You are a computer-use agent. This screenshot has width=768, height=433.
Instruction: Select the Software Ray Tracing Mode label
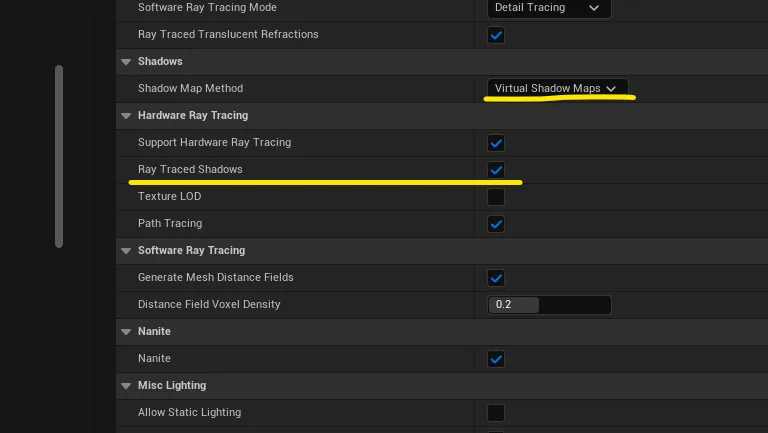[x=207, y=7]
